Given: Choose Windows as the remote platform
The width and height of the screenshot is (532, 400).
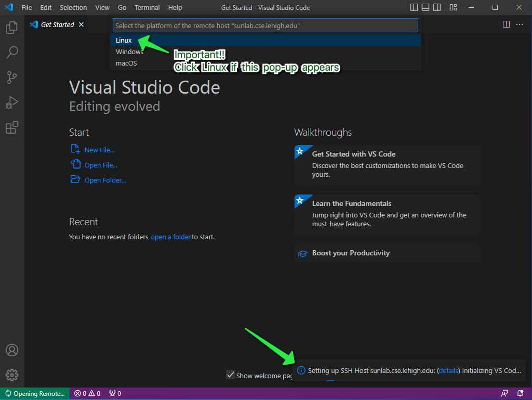Looking at the screenshot, I should [x=129, y=51].
